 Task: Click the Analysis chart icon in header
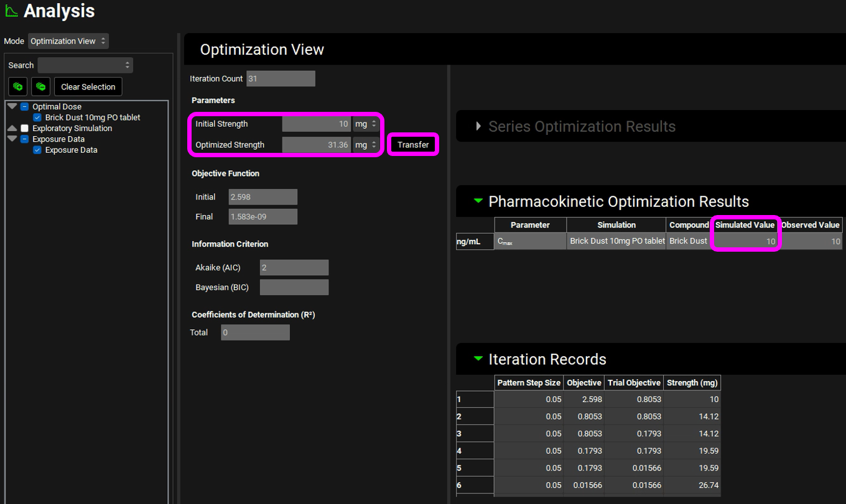pos(11,11)
